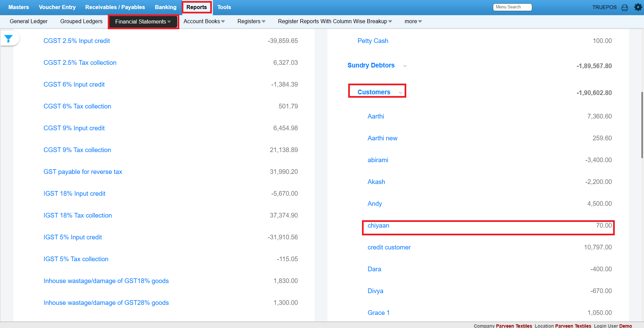Image resolution: width=644 pixels, height=328 pixels.
Task: Click the amount 21,138.89
Action: click(284, 150)
